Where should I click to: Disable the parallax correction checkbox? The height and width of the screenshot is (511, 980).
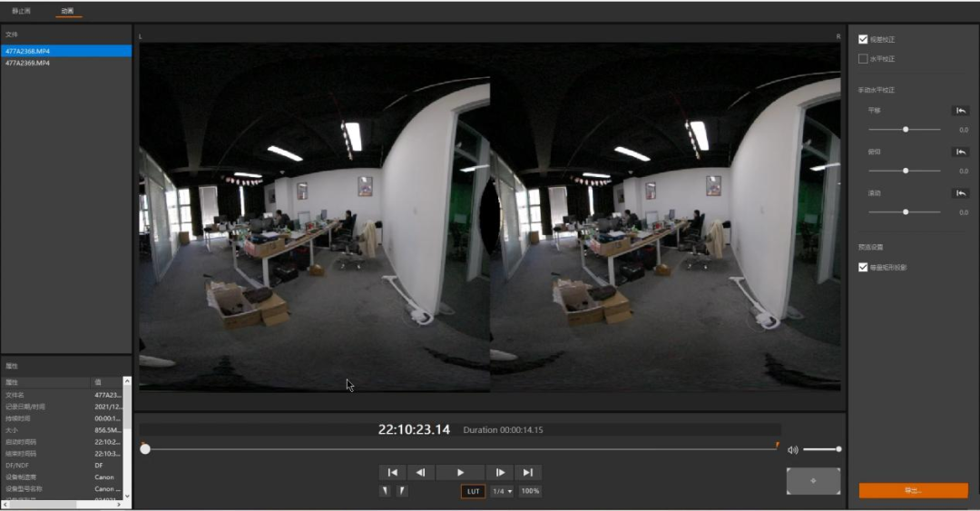[863, 39]
